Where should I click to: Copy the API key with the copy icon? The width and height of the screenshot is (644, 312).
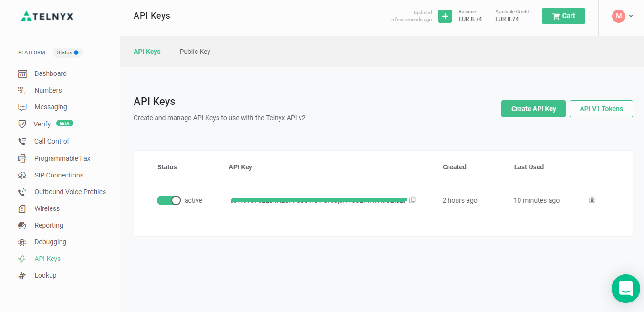pyautogui.click(x=412, y=200)
